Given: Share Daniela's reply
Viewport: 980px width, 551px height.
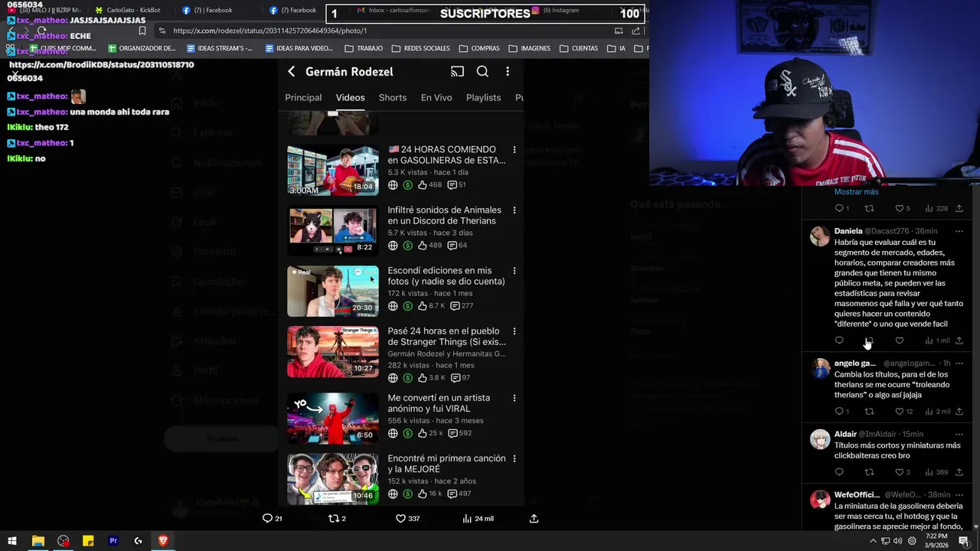Looking at the screenshot, I should 959,341.
